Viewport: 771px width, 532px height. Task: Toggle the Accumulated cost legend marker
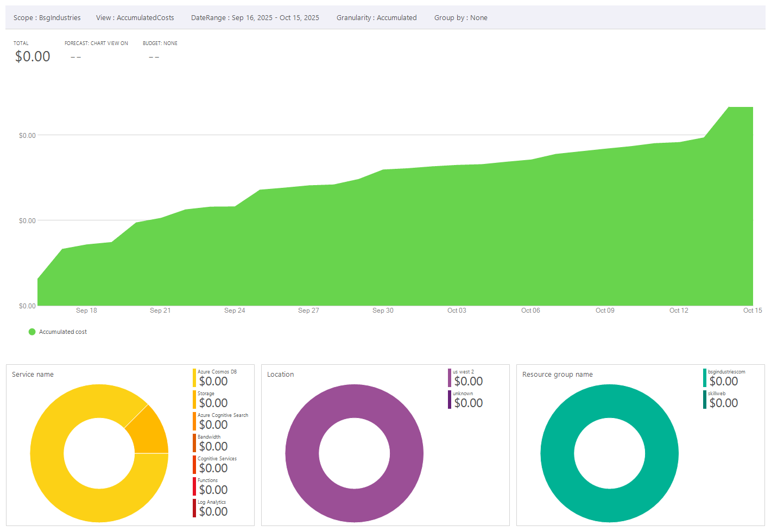click(x=32, y=332)
